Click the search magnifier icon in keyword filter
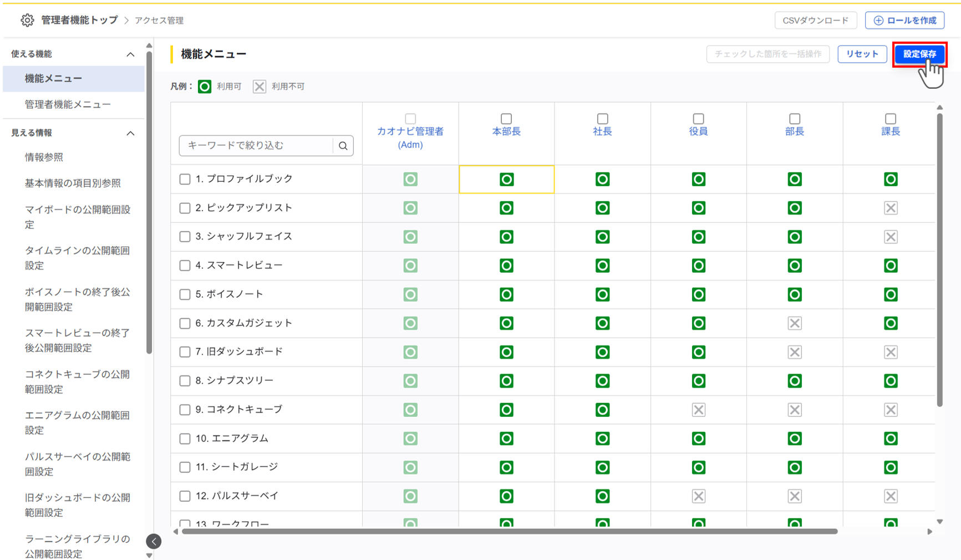The width and height of the screenshot is (961, 560). tap(343, 146)
